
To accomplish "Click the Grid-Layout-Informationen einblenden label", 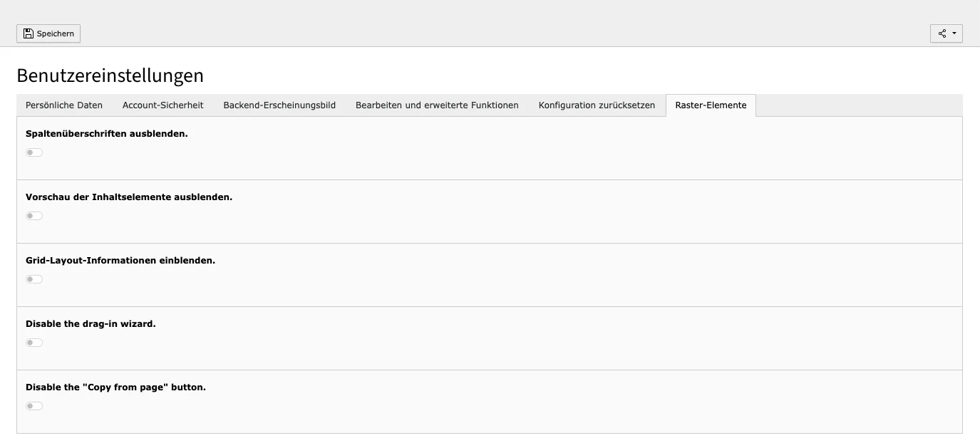I will click(120, 260).
